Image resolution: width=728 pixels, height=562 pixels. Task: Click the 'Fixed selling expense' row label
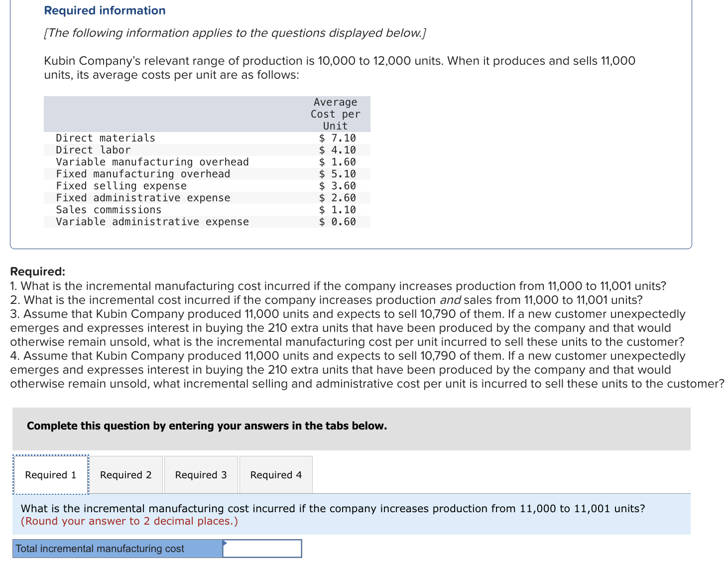[x=121, y=186]
